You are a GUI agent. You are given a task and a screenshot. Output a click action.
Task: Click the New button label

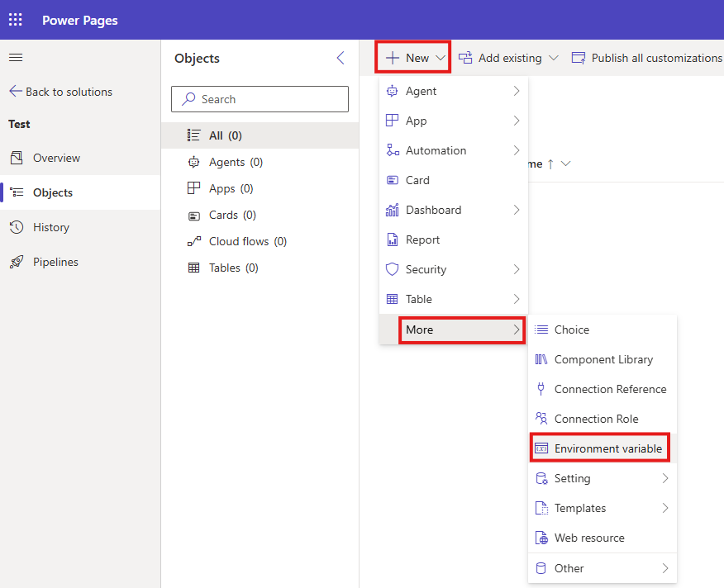[417, 58]
